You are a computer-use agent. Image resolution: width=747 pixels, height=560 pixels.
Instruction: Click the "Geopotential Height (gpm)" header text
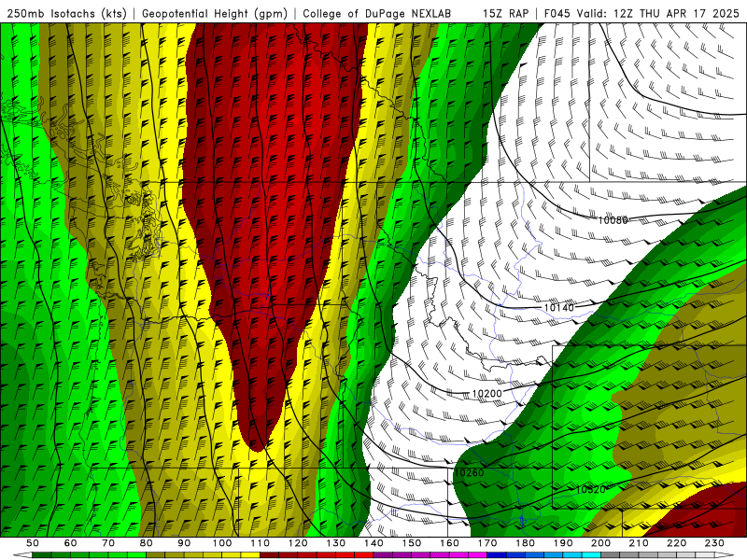(215, 13)
